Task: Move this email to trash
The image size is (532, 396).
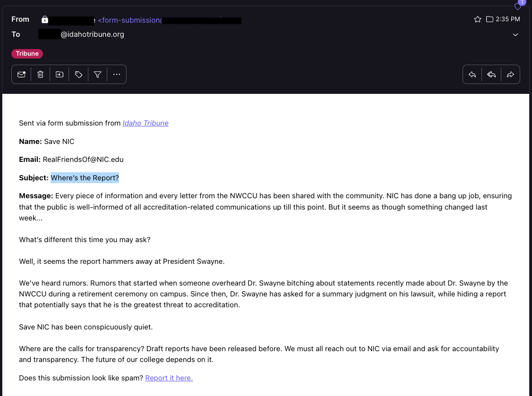Action: tap(40, 74)
